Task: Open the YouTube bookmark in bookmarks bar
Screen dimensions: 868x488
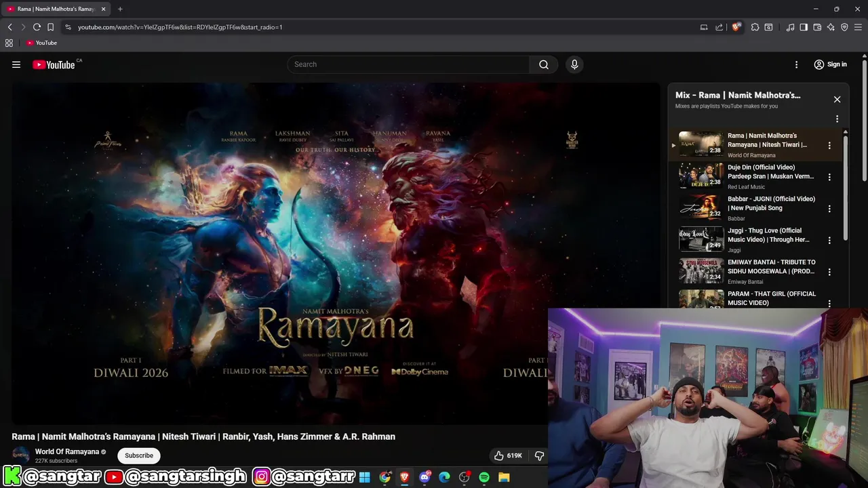Action: (41, 43)
